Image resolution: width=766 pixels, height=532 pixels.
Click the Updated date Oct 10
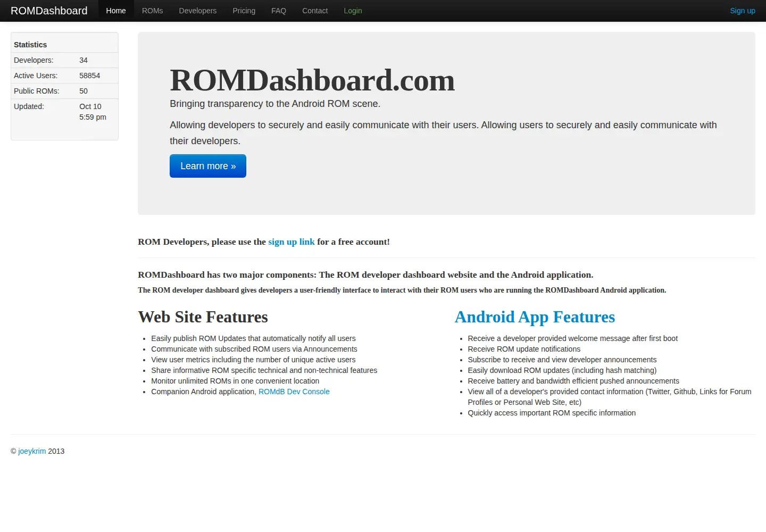(90, 106)
